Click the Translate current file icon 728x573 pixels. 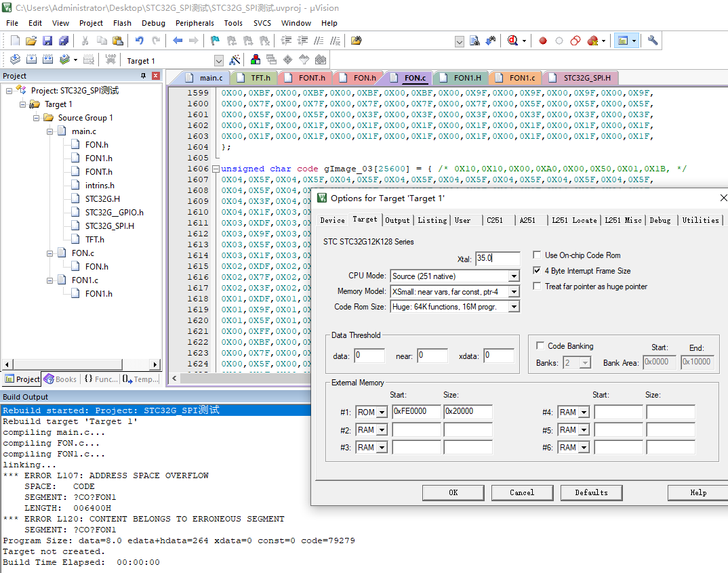[15, 60]
